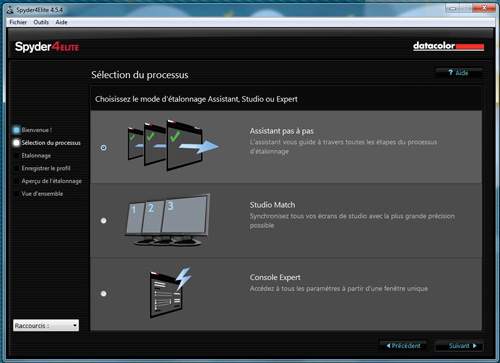
Task: Click the Aide help button with question mark
Action: coord(458,73)
